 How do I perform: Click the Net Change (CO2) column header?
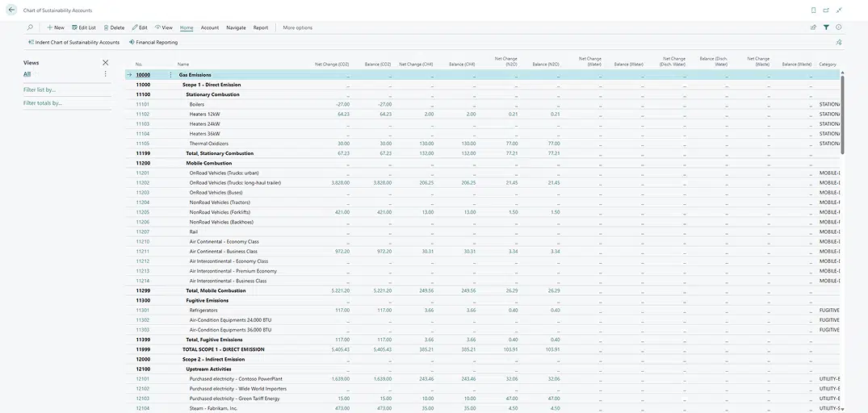coord(332,65)
